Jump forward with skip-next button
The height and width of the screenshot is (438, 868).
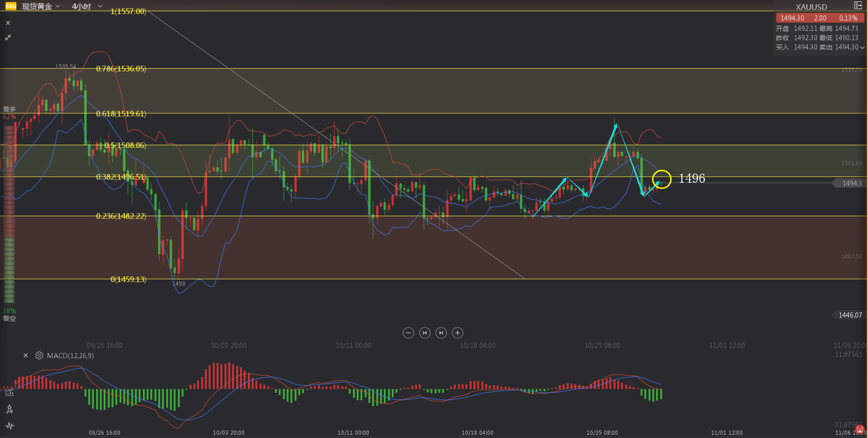tap(441, 333)
